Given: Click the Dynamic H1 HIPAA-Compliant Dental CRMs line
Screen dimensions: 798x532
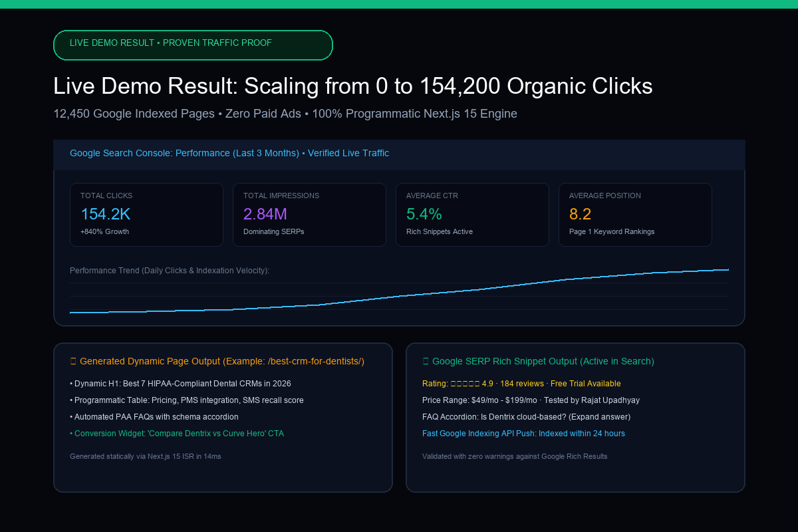Looking at the screenshot, I should pos(180,384).
